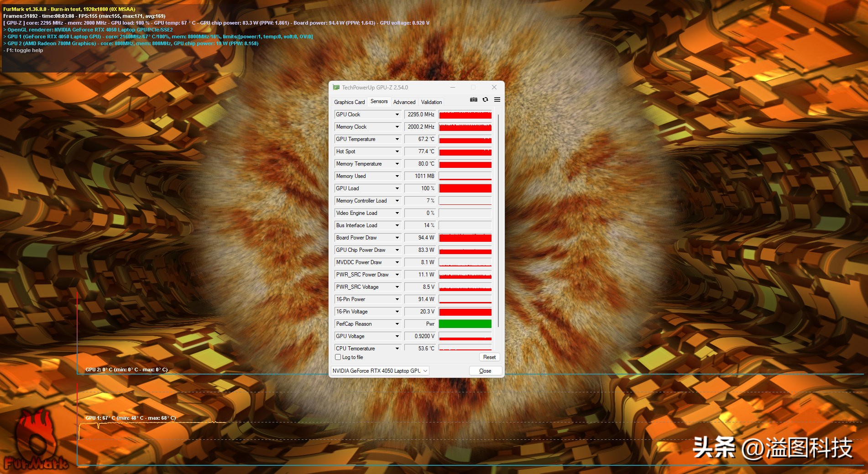Viewport: 868px width, 474px height.
Task: Take a GPU-Z screenshot with camera icon
Action: pos(474,99)
